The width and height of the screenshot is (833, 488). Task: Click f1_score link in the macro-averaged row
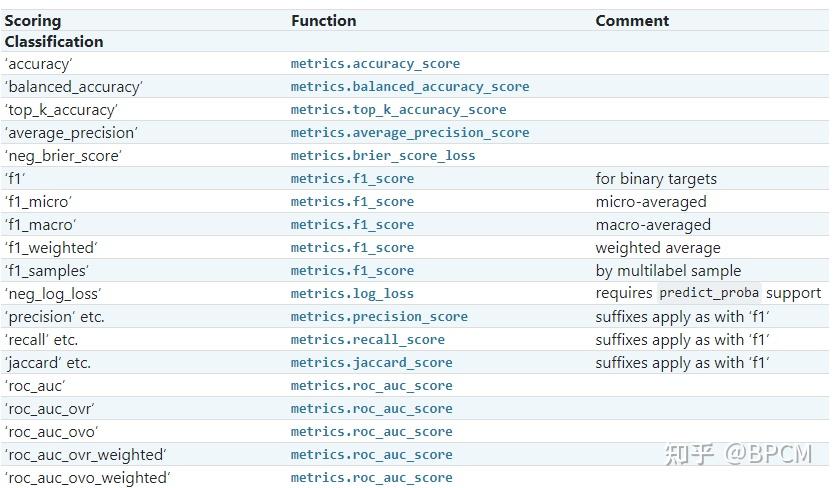tap(352, 225)
